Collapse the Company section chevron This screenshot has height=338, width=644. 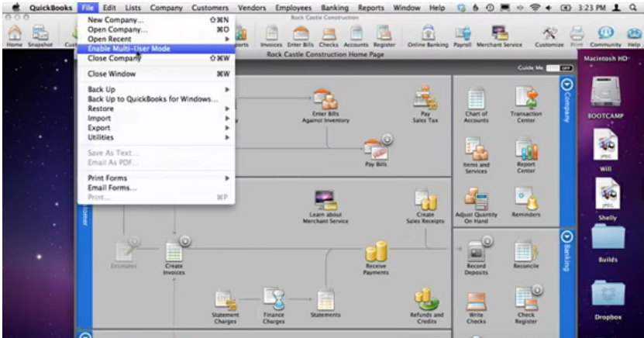(x=567, y=84)
